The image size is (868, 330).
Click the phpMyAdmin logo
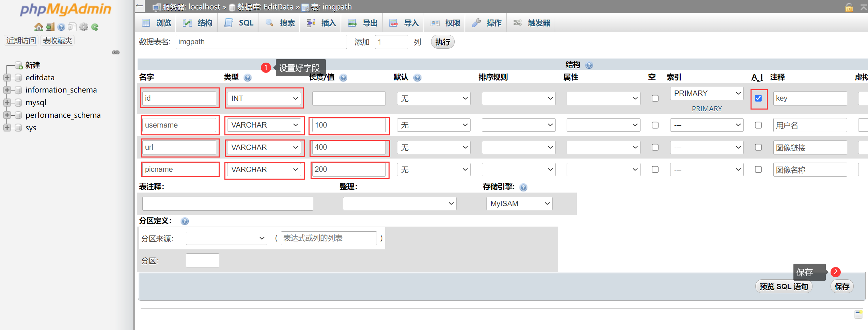[65, 9]
